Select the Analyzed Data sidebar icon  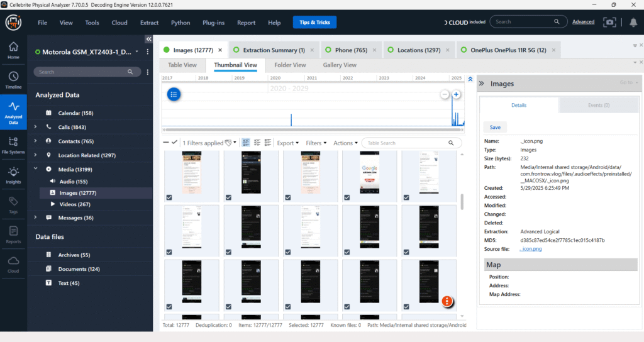[13, 113]
